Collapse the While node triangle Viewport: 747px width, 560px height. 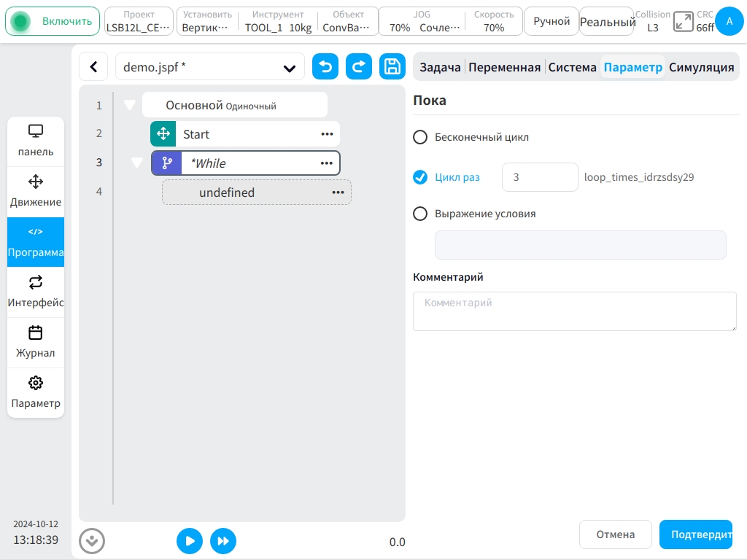(x=136, y=163)
